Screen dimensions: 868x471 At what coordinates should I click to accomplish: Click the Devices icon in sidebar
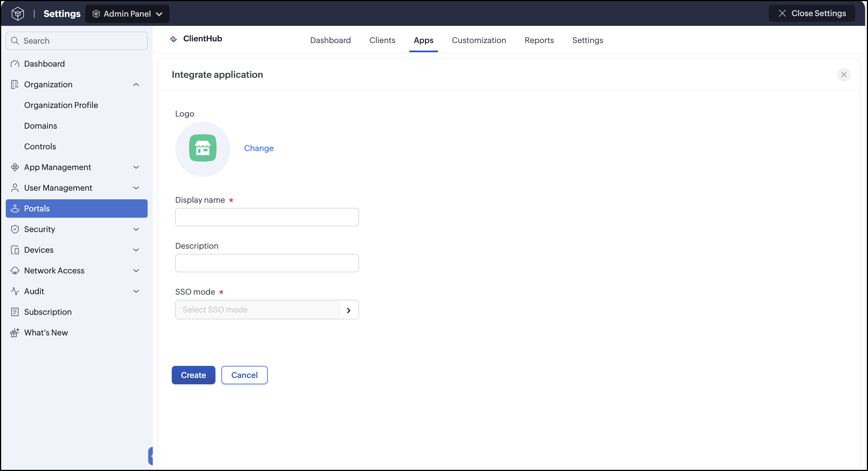point(15,250)
